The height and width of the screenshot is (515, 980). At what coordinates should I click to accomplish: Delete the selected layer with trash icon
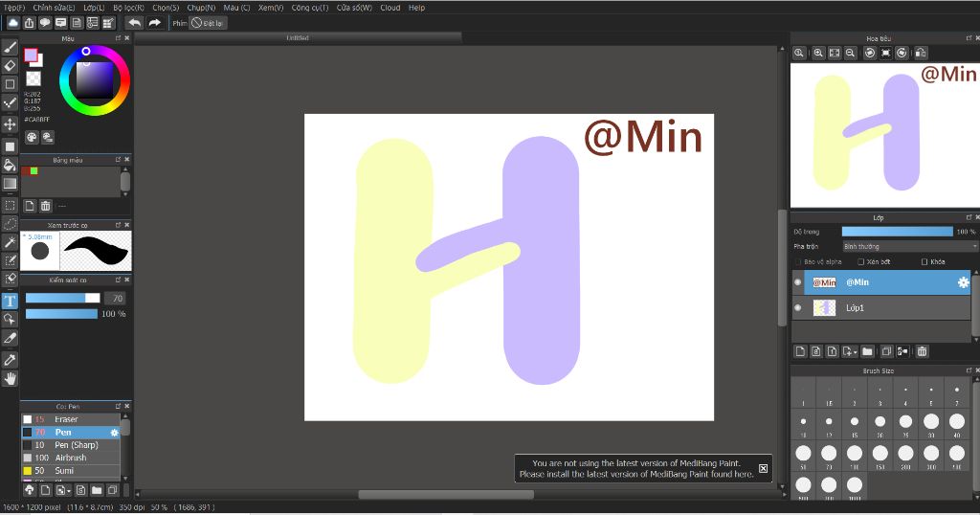click(922, 352)
